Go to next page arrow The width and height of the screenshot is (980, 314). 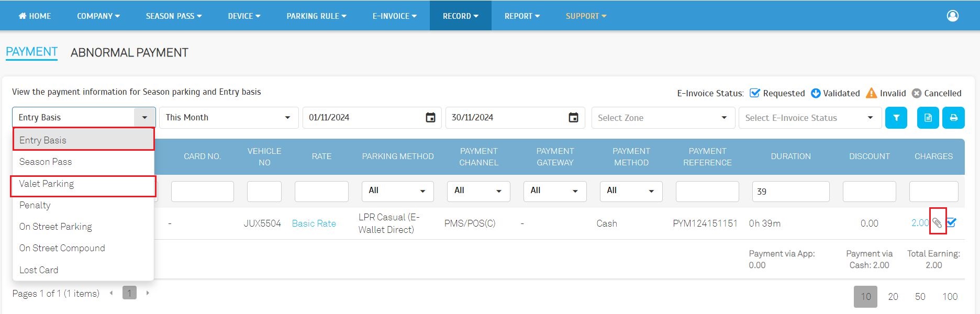pyautogui.click(x=148, y=293)
